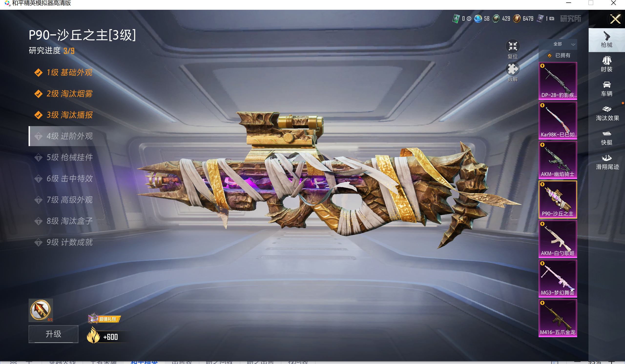Viewport: 625px width, 364px height.
Task: Close the lab with the X icon
Action: coord(615,19)
